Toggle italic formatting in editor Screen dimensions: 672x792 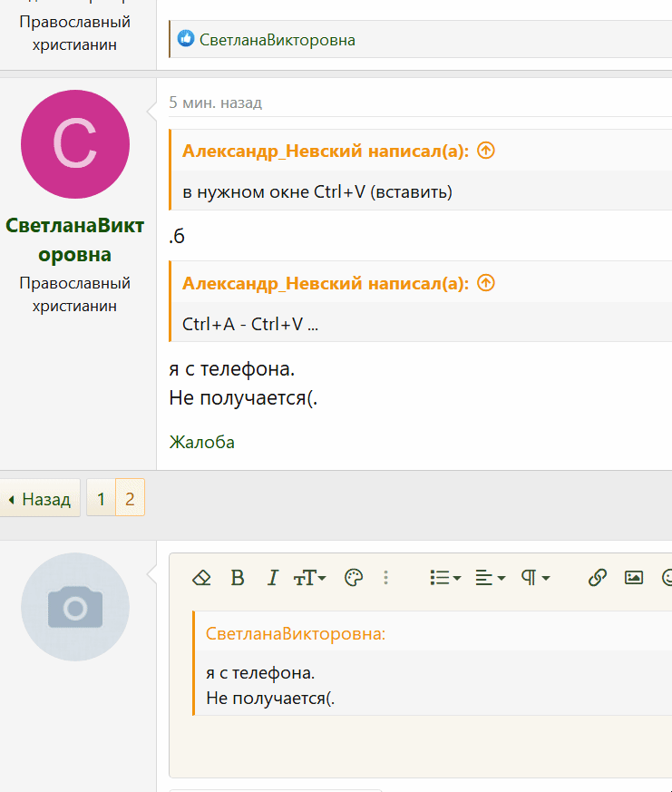[x=273, y=577]
